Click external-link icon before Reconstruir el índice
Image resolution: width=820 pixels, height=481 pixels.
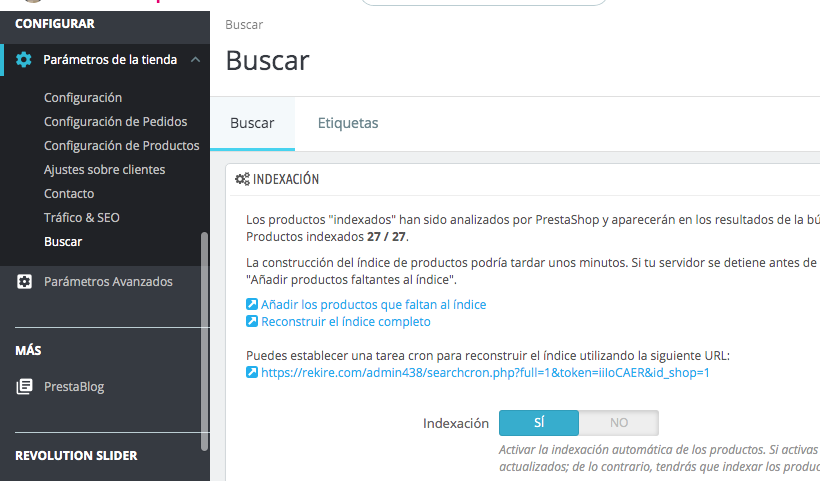[x=252, y=321]
